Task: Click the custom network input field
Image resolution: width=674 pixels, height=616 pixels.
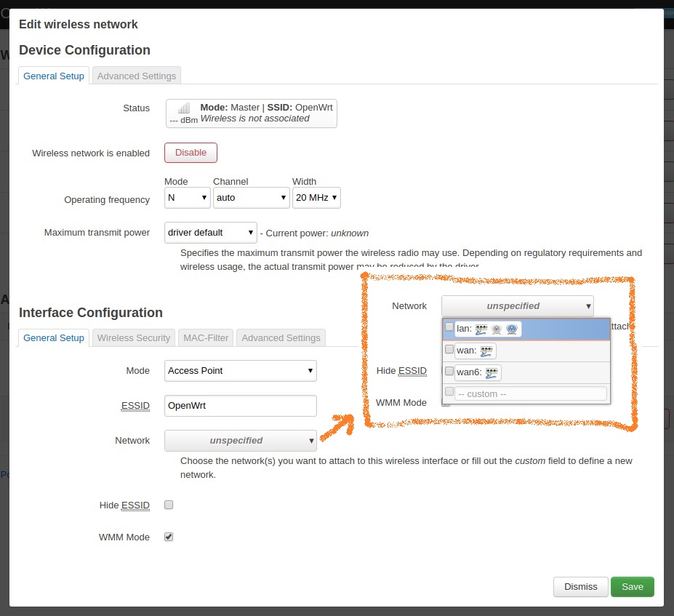Action: pyautogui.click(x=531, y=393)
